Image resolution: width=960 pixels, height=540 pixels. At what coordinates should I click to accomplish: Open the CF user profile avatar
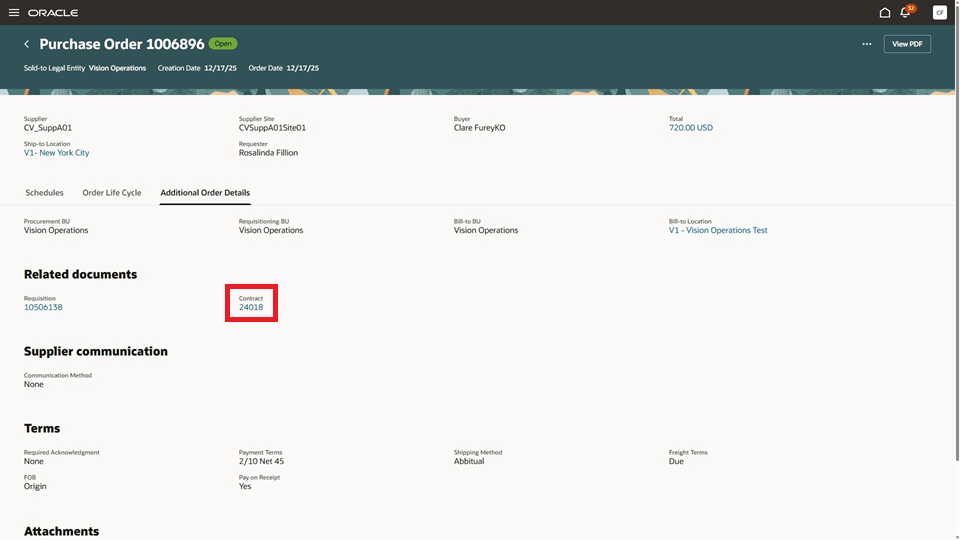pos(939,12)
